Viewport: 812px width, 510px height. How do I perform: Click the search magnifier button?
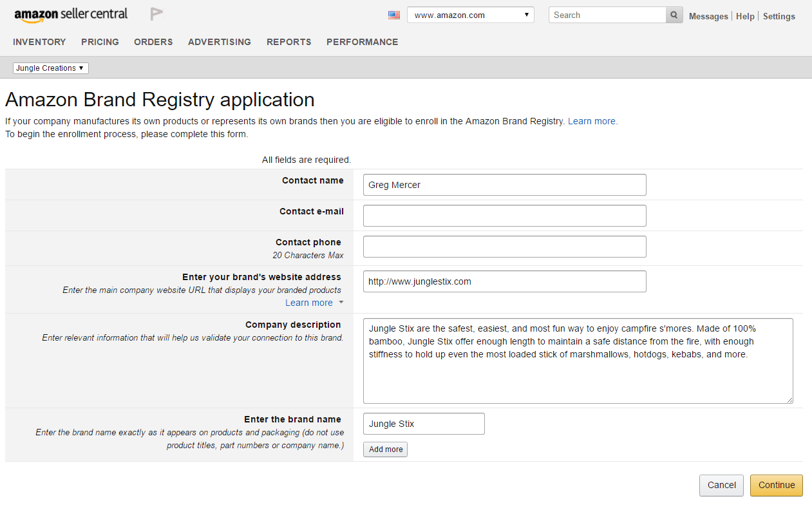pos(674,15)
